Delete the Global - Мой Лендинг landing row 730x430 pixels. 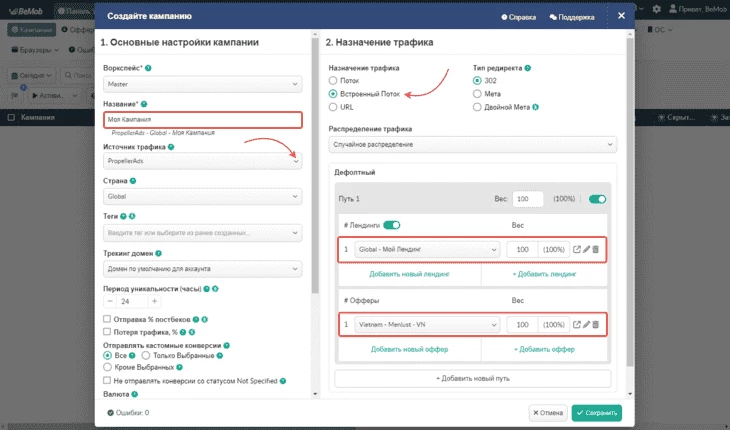595,249
